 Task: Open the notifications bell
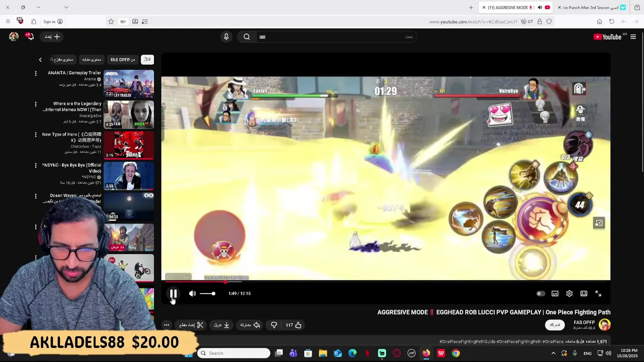pos(30,36)
